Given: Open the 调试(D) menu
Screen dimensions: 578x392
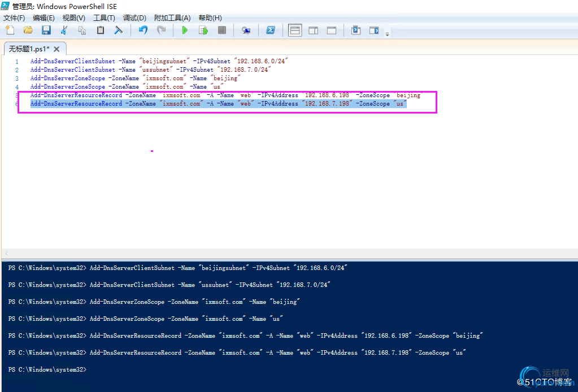Looking at the screenshot, I should coord(134,18).
